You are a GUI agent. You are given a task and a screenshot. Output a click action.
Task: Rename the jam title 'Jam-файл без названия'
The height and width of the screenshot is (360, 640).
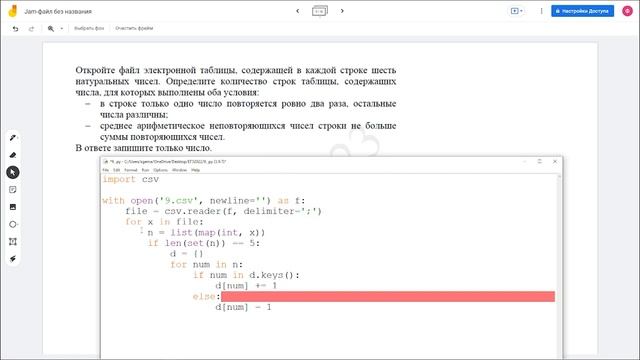coord(58,11)
